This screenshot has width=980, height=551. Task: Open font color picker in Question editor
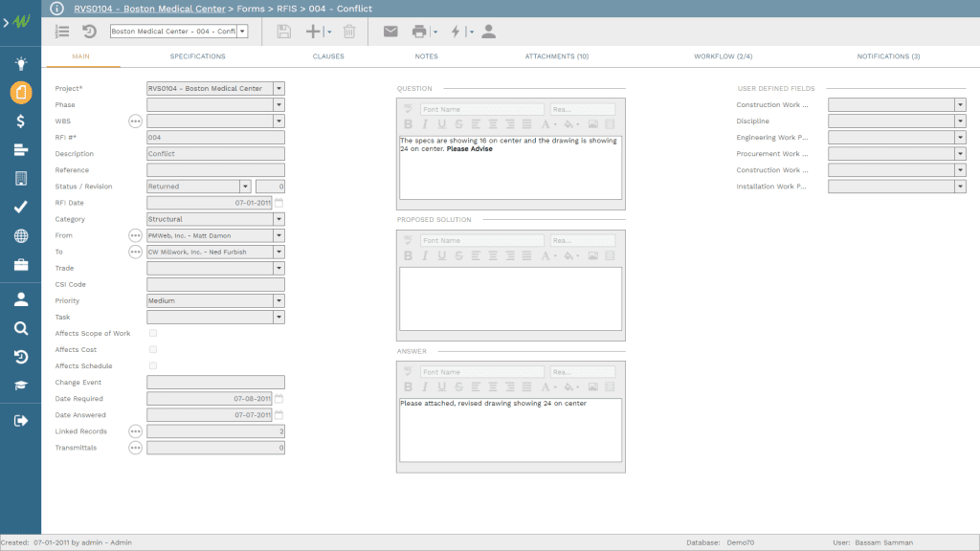(547, 124)
